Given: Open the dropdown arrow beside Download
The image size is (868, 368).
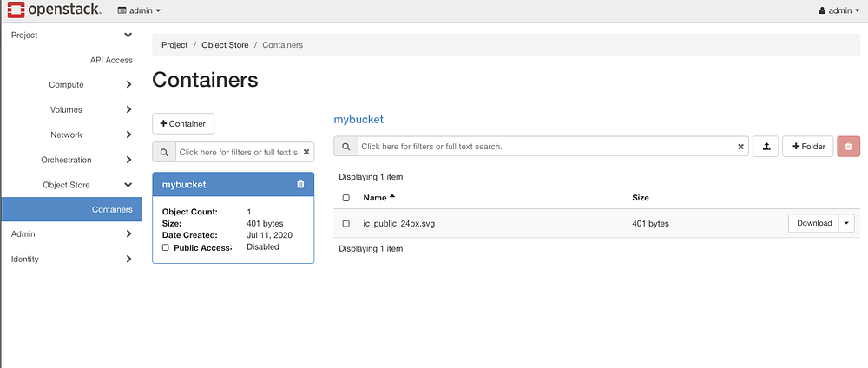Looking at the screenshot, I should point(847,223).
